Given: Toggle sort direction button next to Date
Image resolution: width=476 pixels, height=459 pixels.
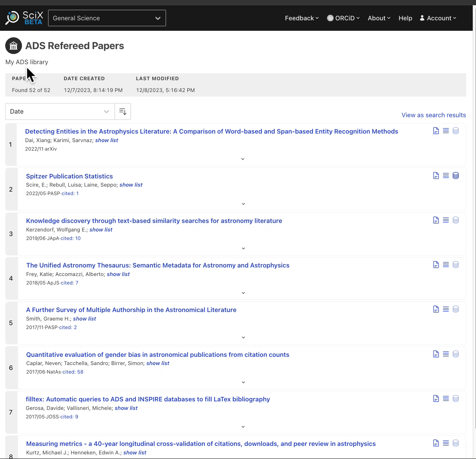Looking at the screenshot, I should (123, 112).
